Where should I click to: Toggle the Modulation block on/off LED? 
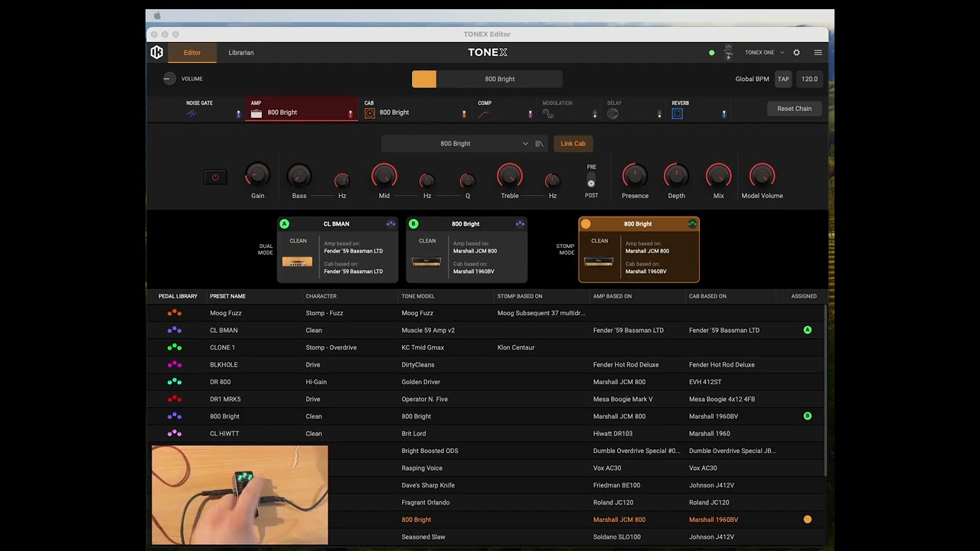[595, 114]
